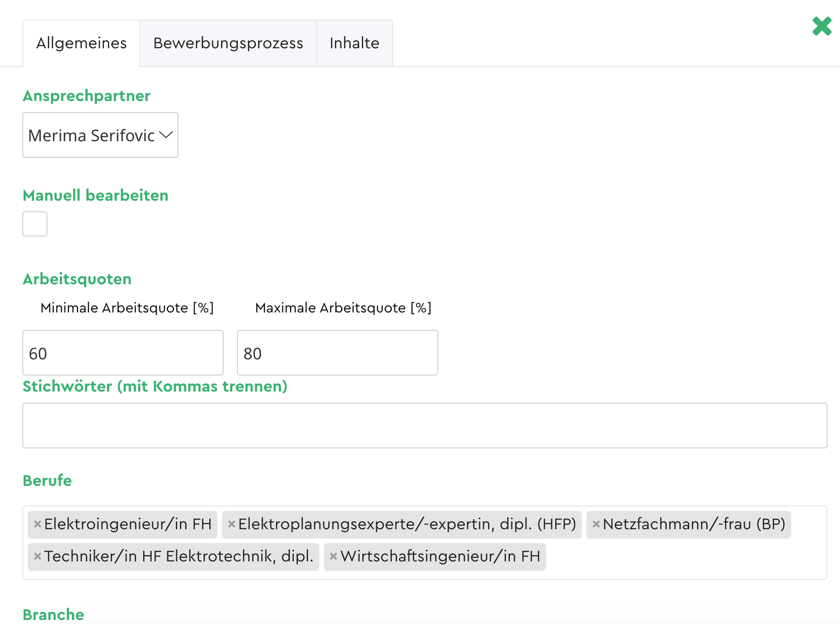Switch to the Bewerbungsprozess tab
Image resolution: width=840 pixels, height=624 pixels.
228,43
